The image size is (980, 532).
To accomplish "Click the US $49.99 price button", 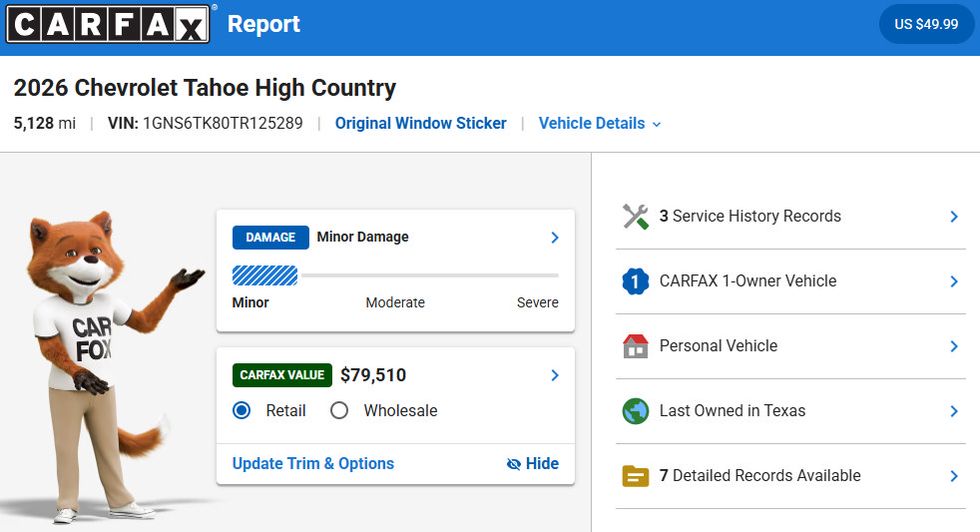I will (x=926, y=24).
